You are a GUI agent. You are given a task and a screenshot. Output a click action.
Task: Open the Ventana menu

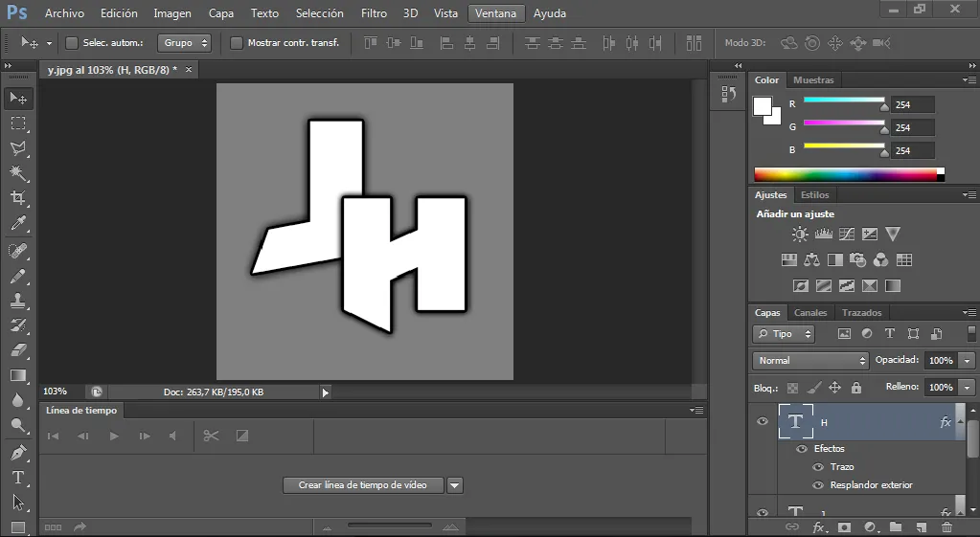[495, 13]
